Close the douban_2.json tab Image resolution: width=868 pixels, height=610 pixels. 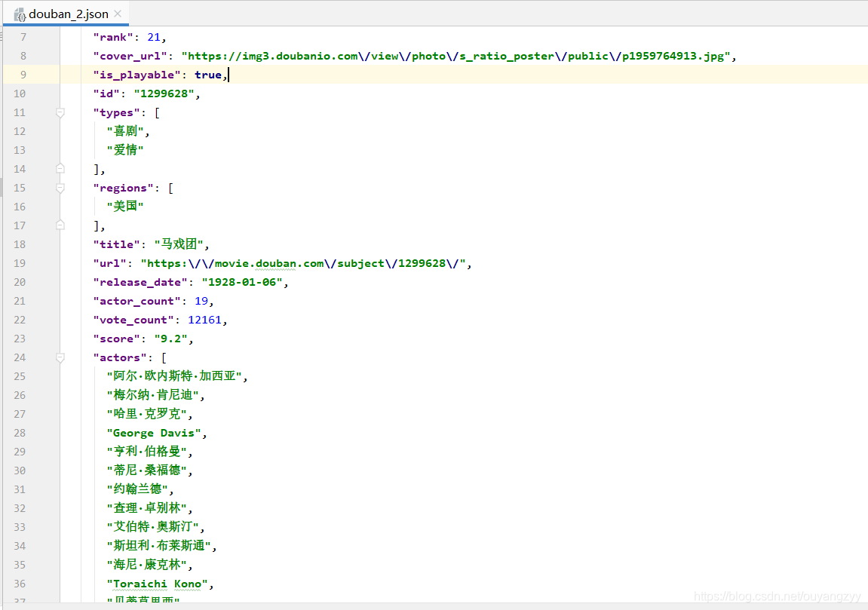point(118,14)
